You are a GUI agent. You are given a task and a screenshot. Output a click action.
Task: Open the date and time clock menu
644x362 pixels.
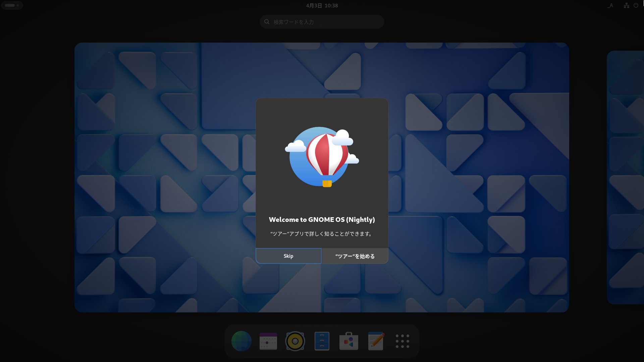pyautogui.click(x=322, y=5)
